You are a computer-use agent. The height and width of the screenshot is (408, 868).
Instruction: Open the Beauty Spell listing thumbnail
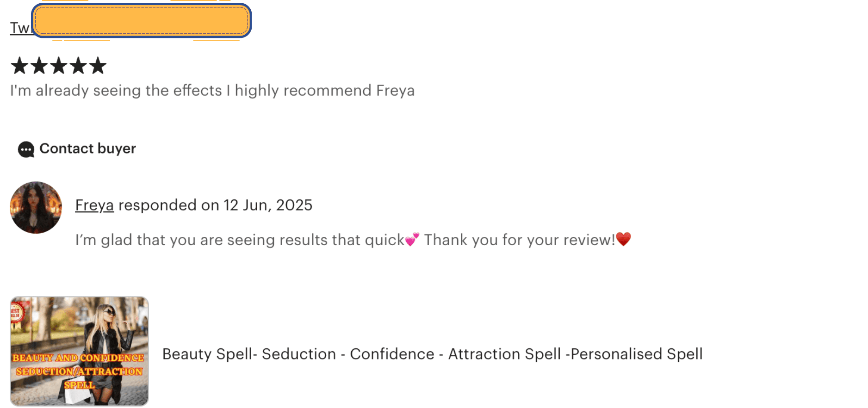pyautogui.click(x=79, y=351)
